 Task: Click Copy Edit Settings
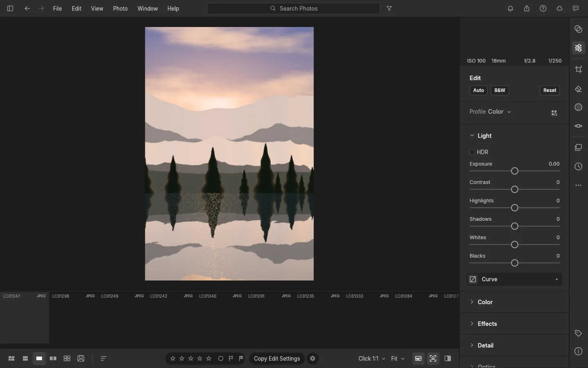[277, 359]
